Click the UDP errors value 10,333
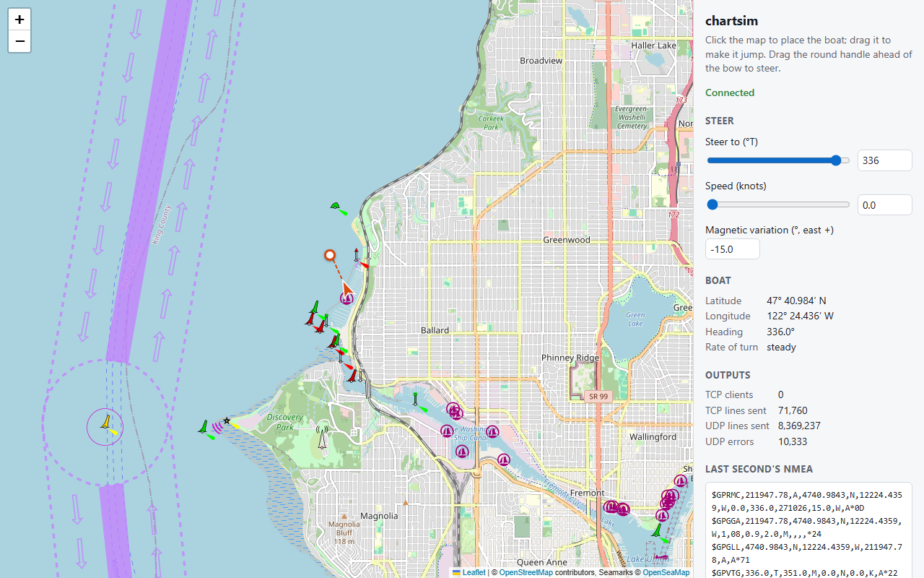Viewport: 924px width, 578px height. pos(793,441)
